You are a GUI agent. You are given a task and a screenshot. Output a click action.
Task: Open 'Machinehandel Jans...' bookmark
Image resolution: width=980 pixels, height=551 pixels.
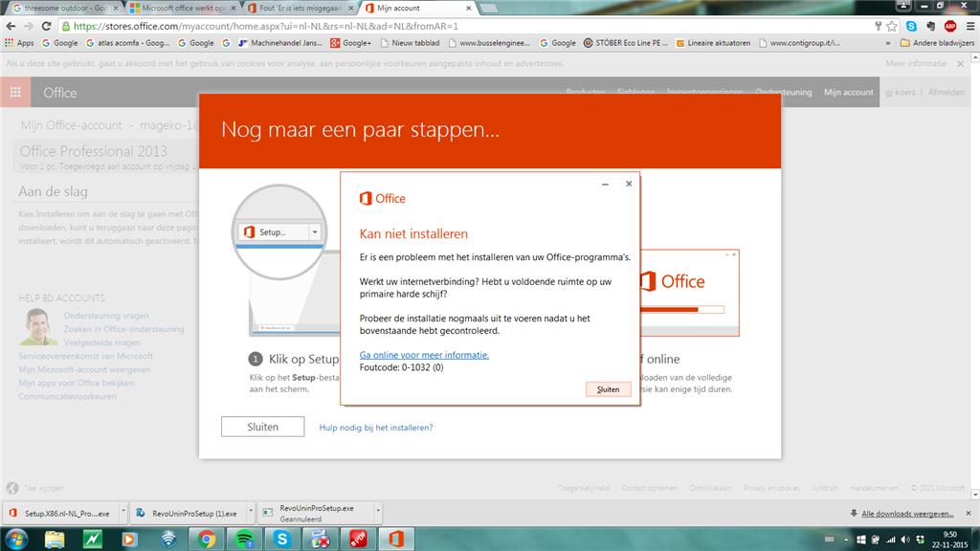point(280,43)
